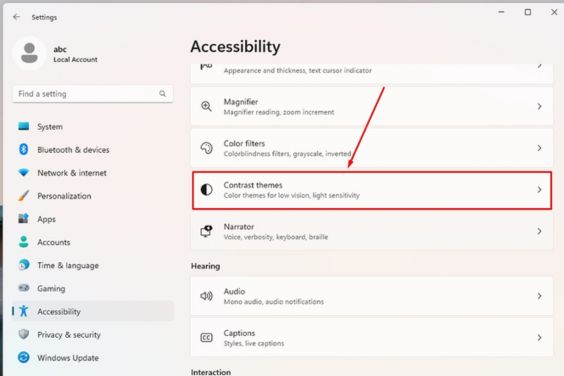Screen dimensions: 564x376
Task: Click the search magnifier icon in Find a setting
Action: click(x=163, y=94)
